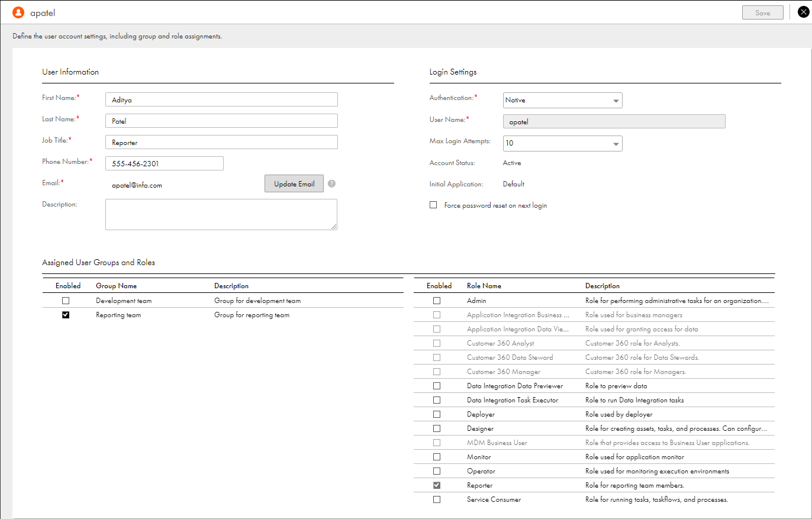Click into the Description text area
Screen dimensions: 812x519
pyautogui.click(x=221, y=214)
